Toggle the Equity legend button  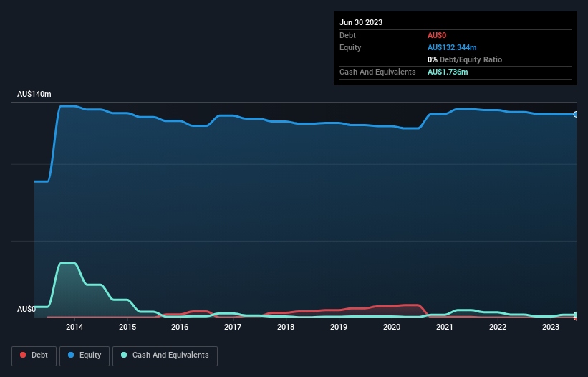click(85, 355)
